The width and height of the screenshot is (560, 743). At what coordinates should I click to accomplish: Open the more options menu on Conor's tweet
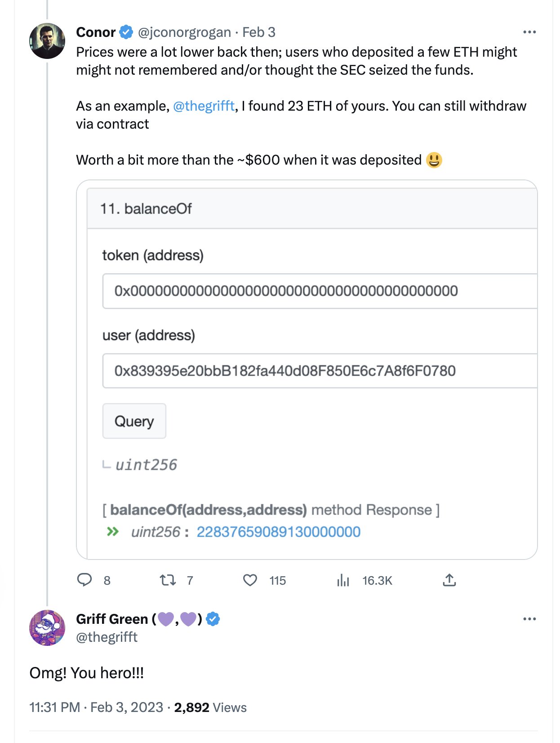click(x=529, y=32)
